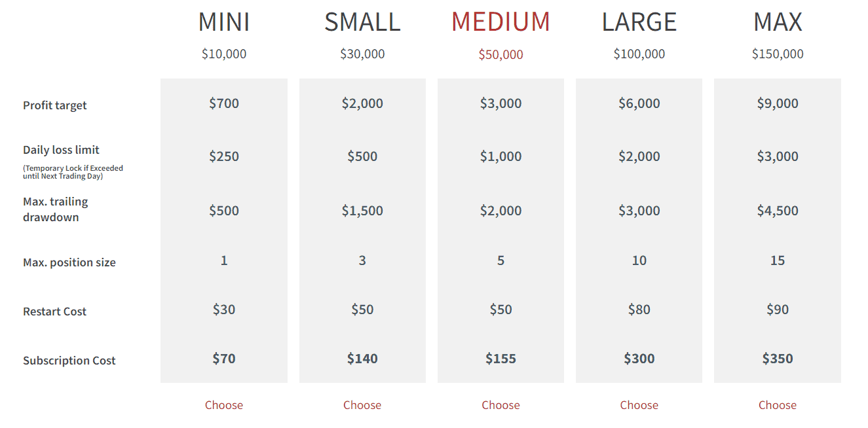The image size is (868, 428).
Task: Click the Max. position size row label
Action: click(x=69, y=261)
